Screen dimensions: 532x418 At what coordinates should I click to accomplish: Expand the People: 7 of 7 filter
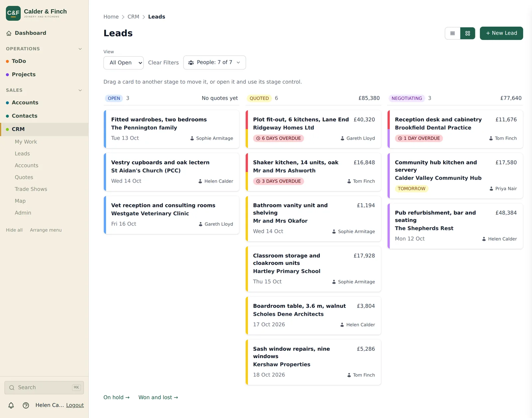point(214,63)
